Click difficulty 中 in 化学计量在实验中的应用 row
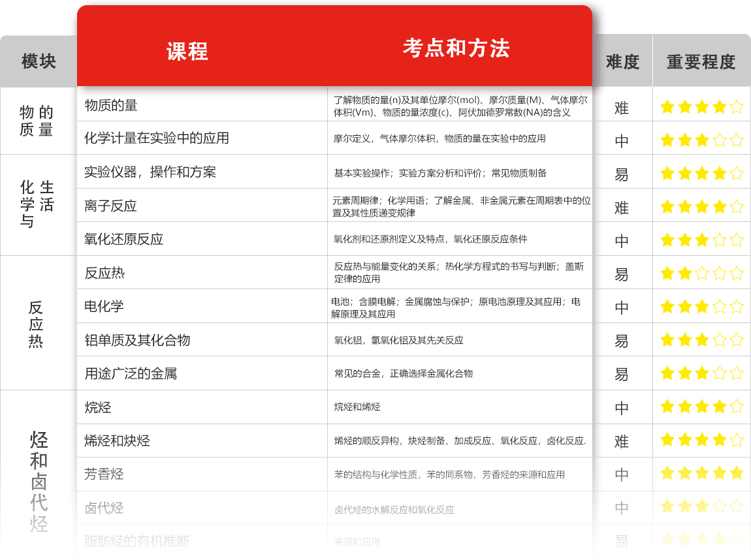Viewport: 751px width, 560px height. click(x=622, y=141)
